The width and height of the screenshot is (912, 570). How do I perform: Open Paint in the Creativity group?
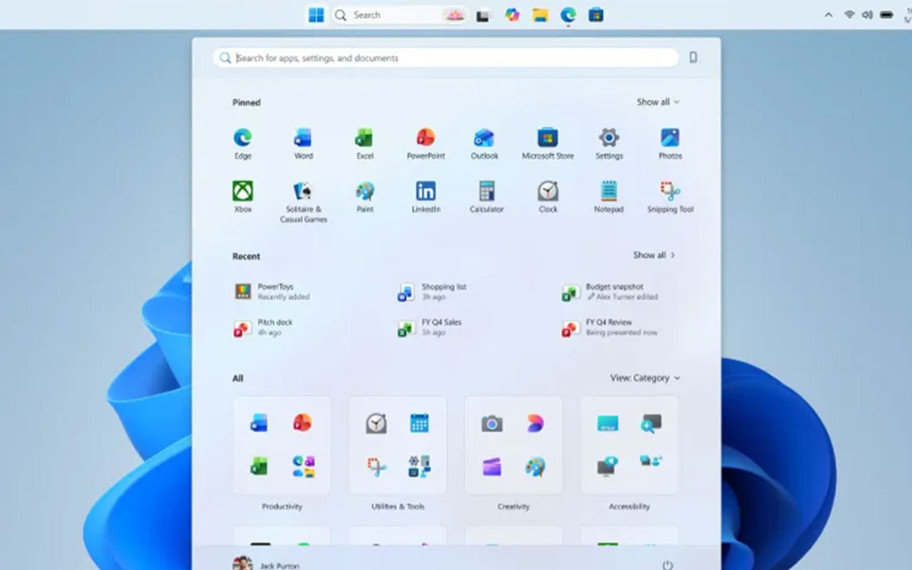535,466
